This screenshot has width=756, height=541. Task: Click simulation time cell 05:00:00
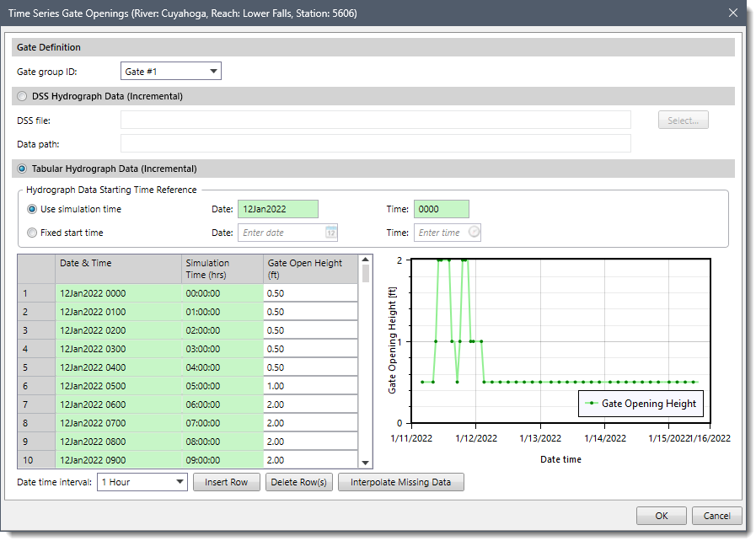[223, 386]
